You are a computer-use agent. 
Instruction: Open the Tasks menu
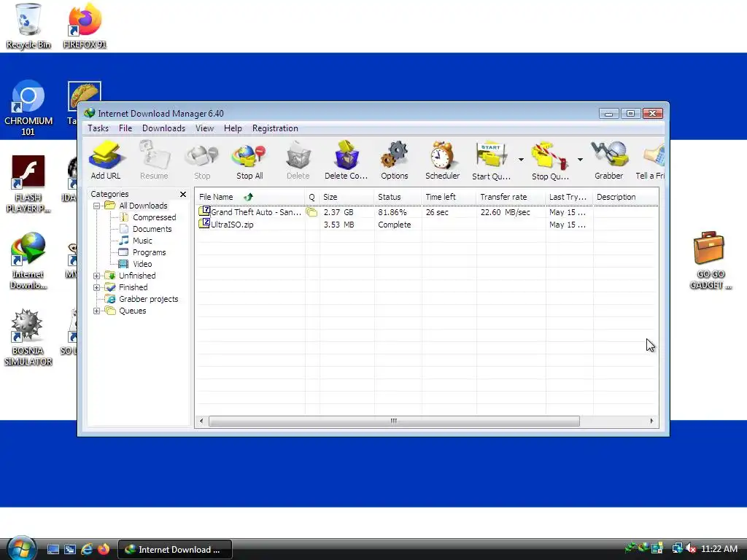tap(98, 128)
